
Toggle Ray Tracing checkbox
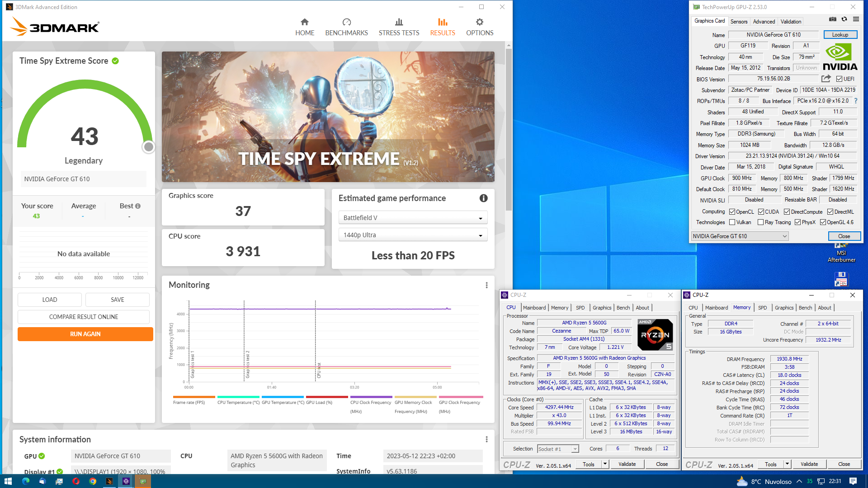760,222
